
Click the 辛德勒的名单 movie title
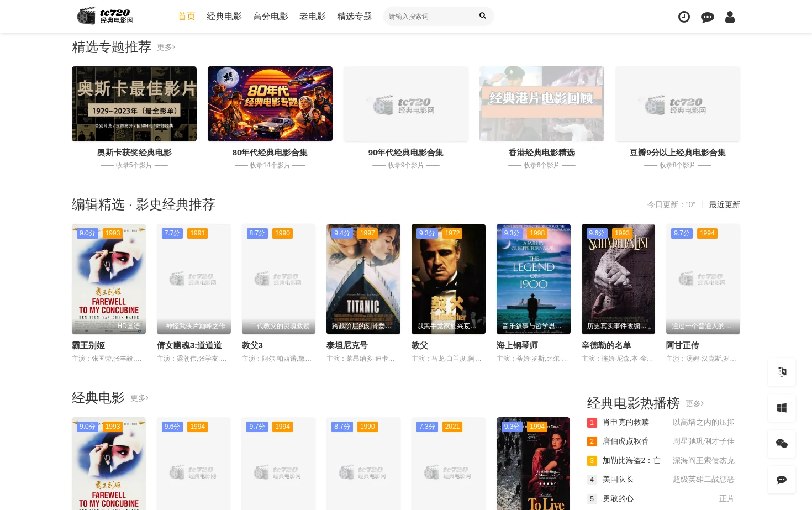click(607, 345)
